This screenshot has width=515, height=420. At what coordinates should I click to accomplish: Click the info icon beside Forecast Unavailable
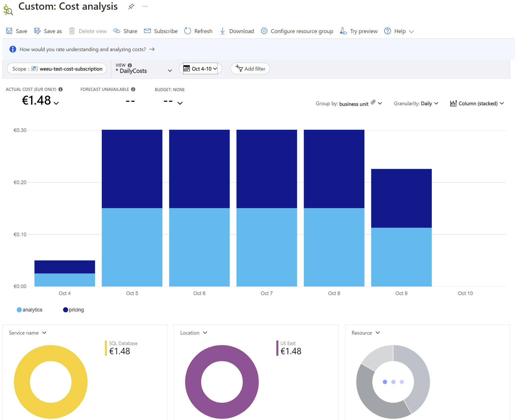(133, 89)
